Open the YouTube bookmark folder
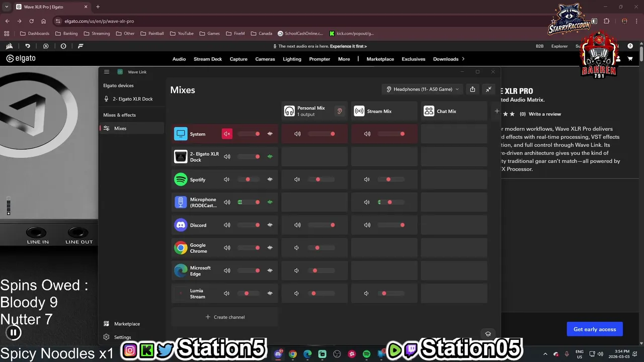This screenshot has width=644, height=362. [x=182, y=33]
